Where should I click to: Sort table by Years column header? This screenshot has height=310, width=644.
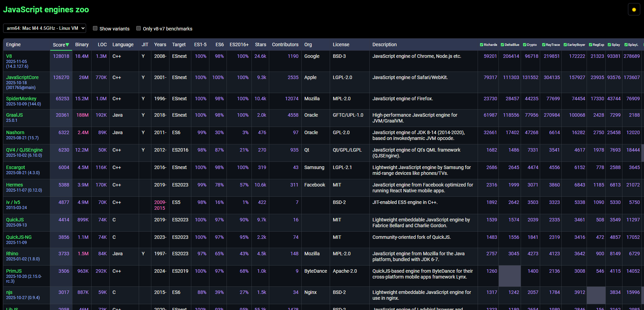tap(160, 44)
